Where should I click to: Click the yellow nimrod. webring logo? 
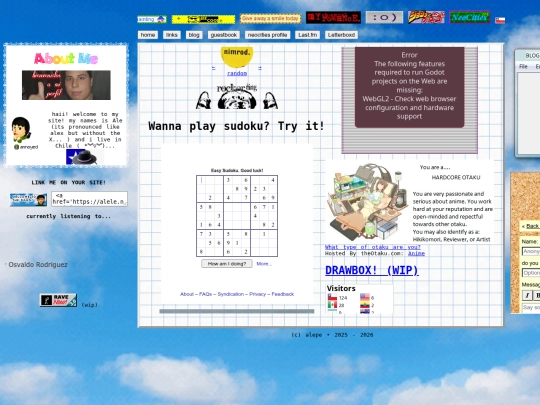tap(237, 56)
